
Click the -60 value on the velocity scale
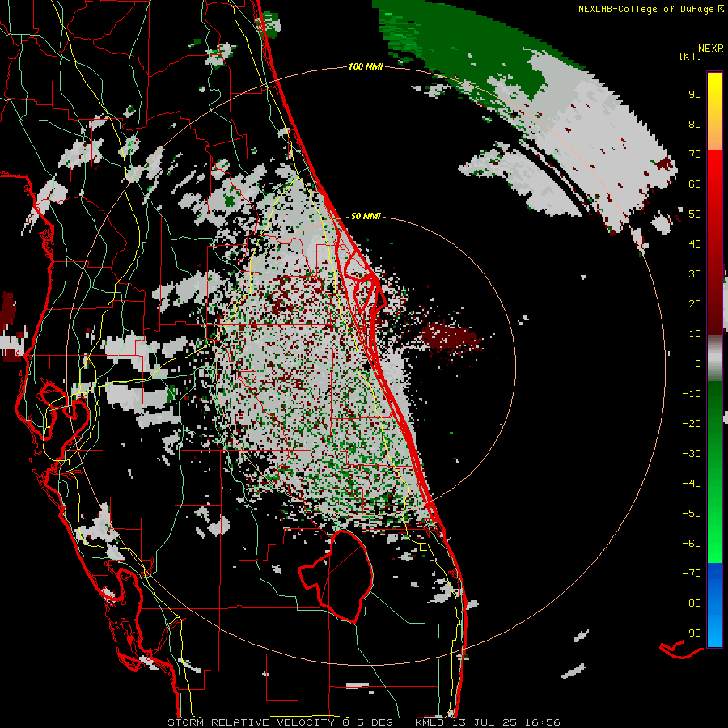[x=692, y=544]
